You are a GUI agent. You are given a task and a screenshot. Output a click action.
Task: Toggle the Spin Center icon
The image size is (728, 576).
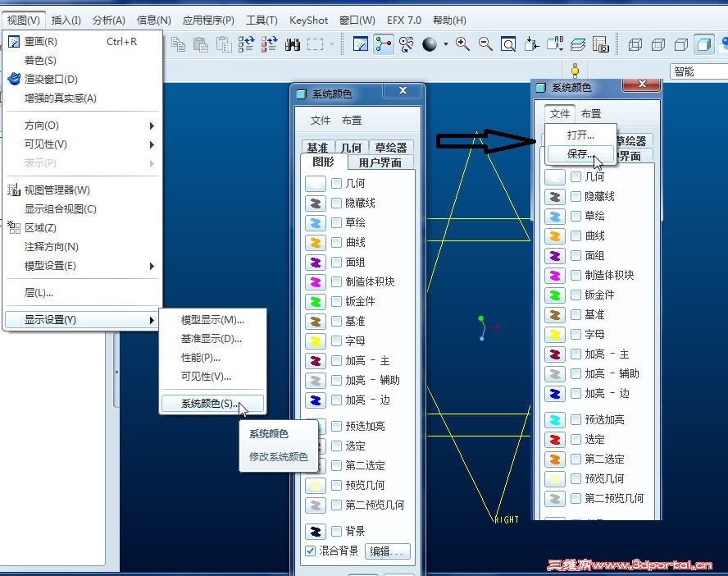[x=384, y=44]
